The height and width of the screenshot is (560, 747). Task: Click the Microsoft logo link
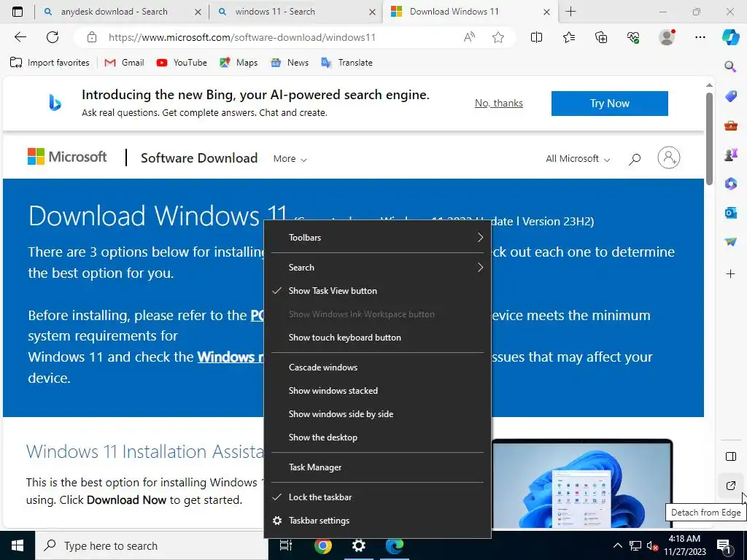click(x=66, y=157)
